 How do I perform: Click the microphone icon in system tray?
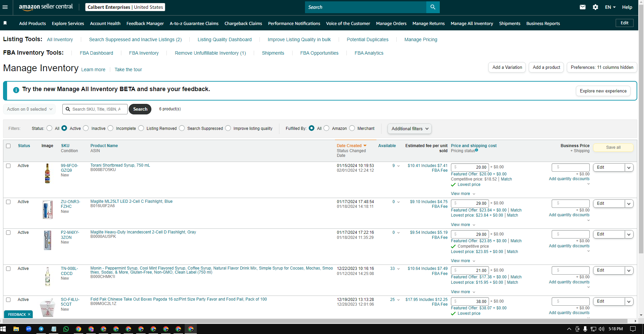[585, 329]
